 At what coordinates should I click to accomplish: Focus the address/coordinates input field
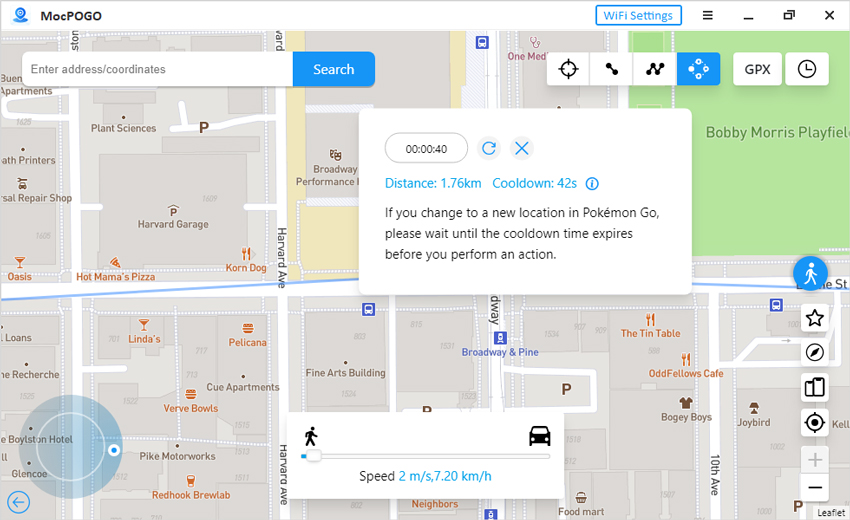point(157,69)
